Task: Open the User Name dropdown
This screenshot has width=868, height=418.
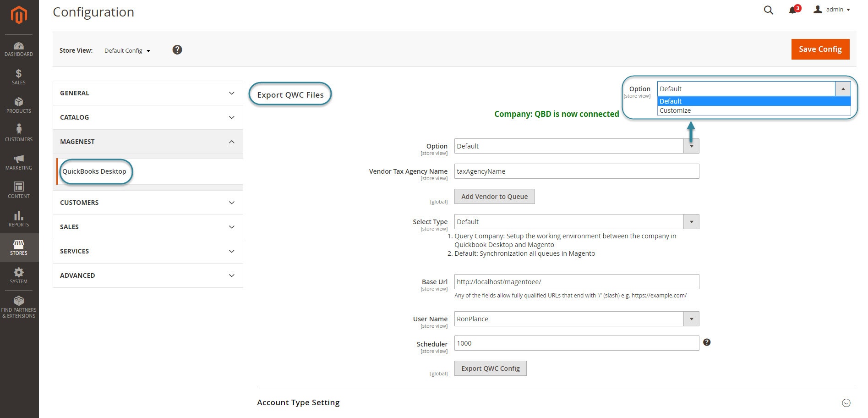Action: tap(576, 319)
